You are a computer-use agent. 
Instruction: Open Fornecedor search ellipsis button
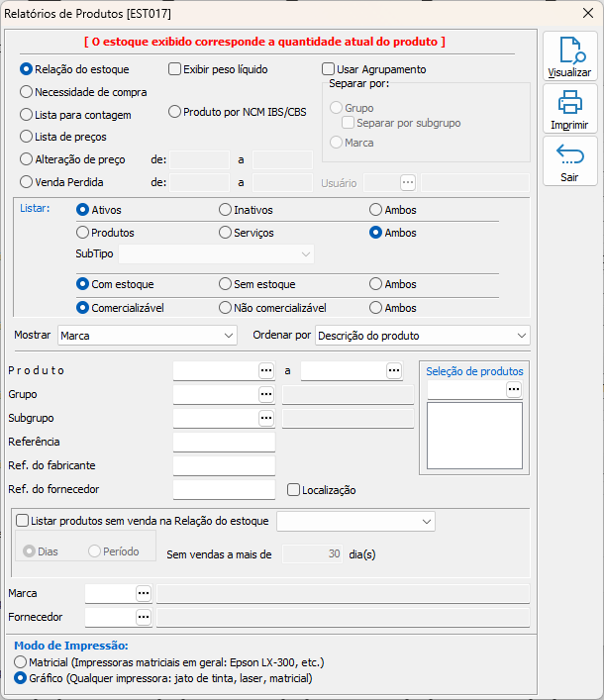[x=144, y=617]
